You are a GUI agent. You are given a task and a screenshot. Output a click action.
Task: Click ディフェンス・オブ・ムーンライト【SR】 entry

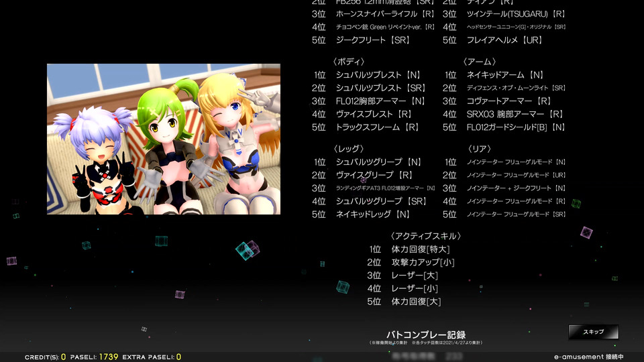point(517,88)
